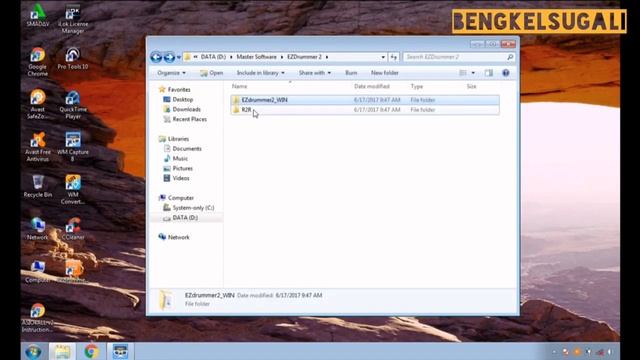
Task: Sort by Size column header
Action: (x=471, y=87)
